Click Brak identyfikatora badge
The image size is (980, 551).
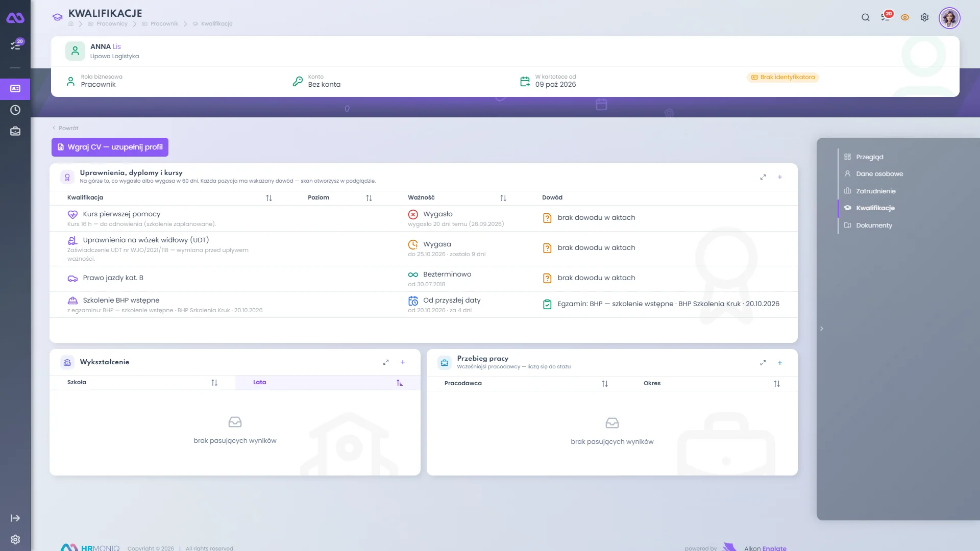click(x=783, y=78)
